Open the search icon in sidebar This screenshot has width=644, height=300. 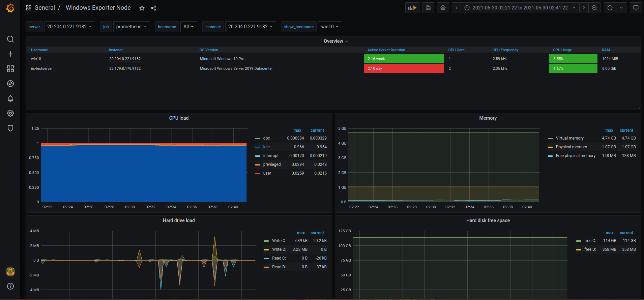pos(10,39)
